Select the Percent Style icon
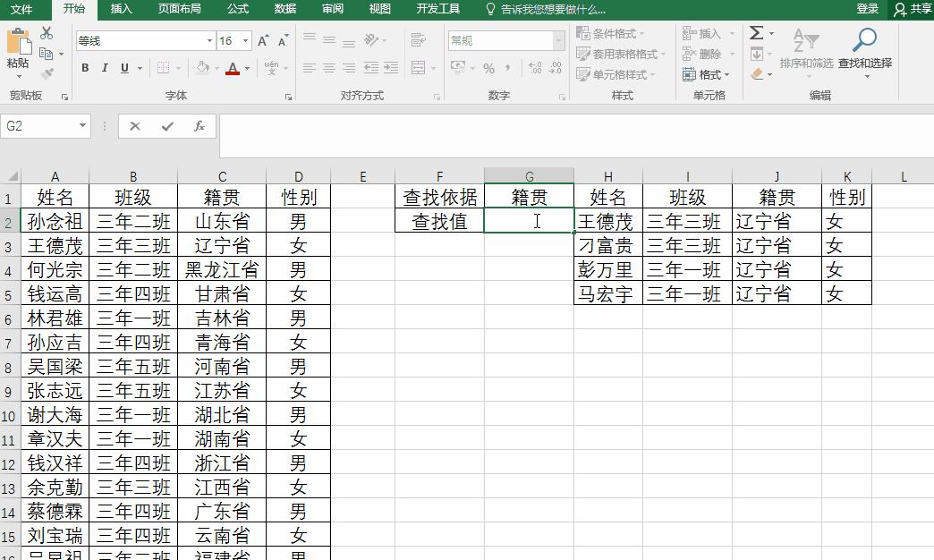 point(489,67)
